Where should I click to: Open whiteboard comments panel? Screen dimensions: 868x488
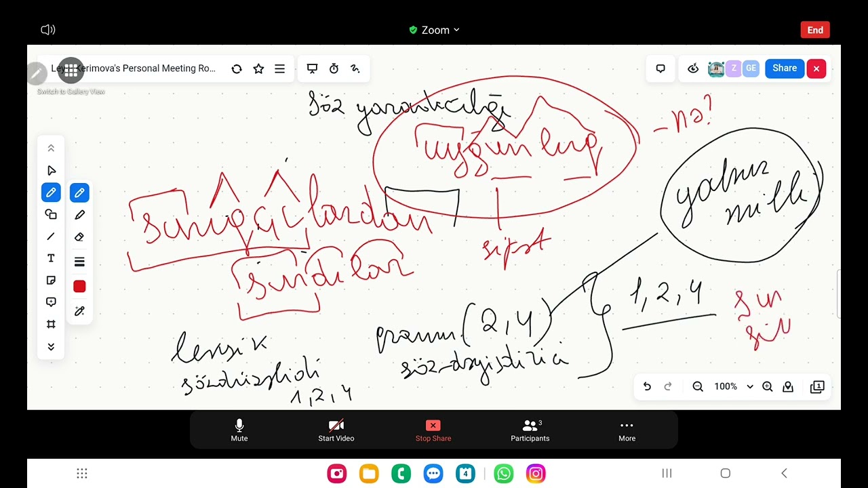(x=660, y=68)
